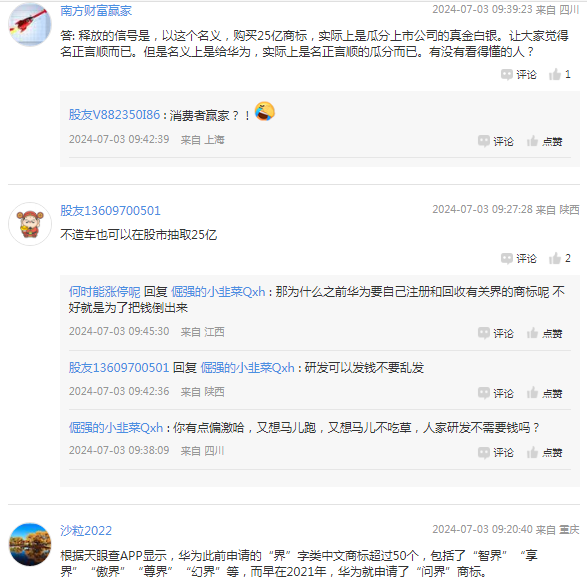The height and width of the screenshot is (584, 587).
Task: Open 南方财富赢家's user profile link
Action: tap(96, 10)
